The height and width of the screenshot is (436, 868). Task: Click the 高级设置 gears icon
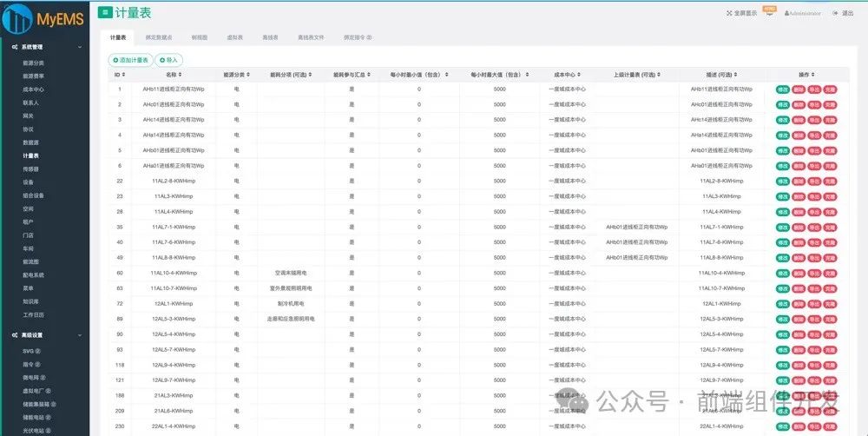[15, 335]
